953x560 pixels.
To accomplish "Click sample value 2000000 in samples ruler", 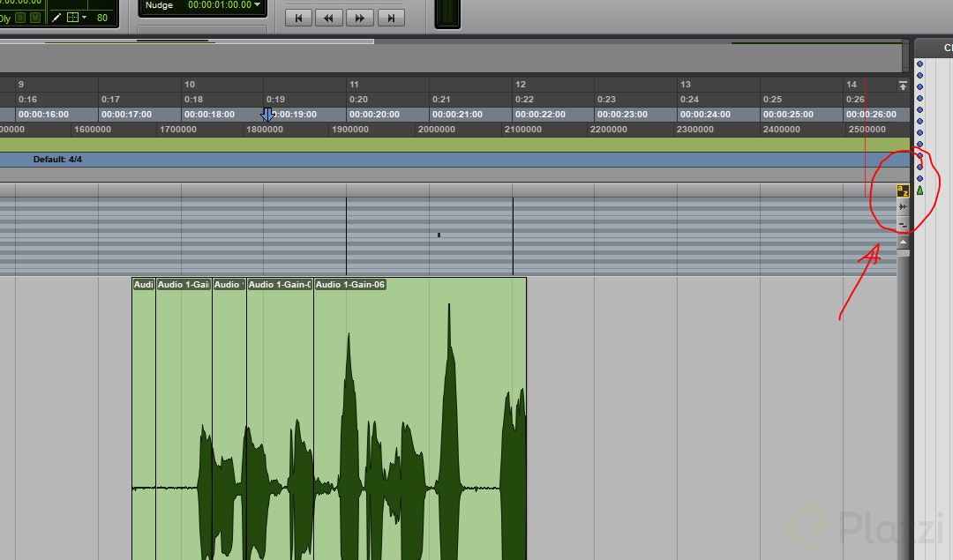I will (x=437, y=130).
